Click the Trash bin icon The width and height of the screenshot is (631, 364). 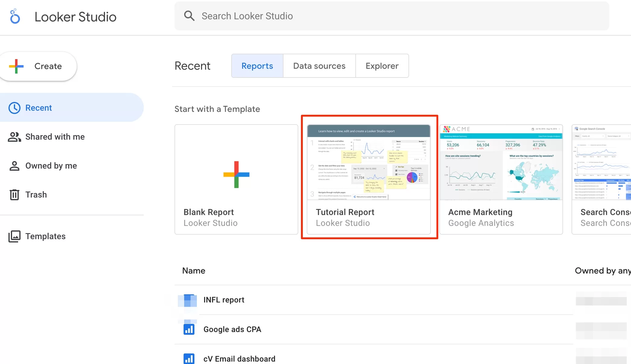click(x=14, y=195)
